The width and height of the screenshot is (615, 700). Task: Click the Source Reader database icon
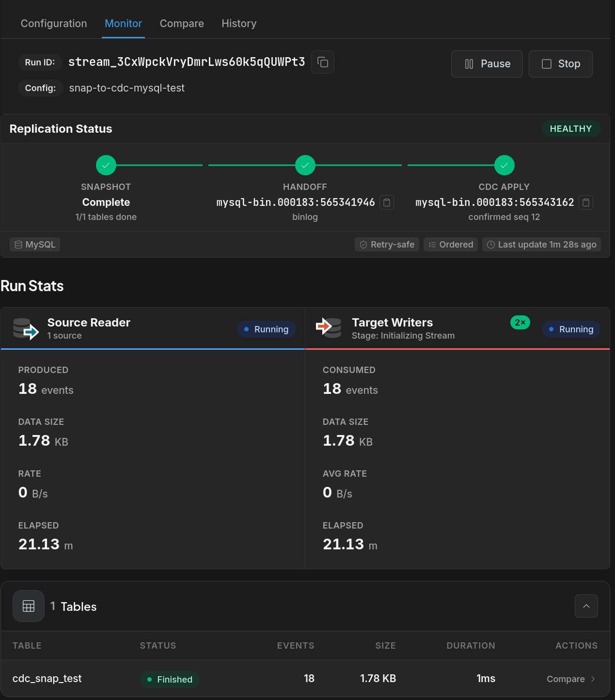(x=26, y=329)
